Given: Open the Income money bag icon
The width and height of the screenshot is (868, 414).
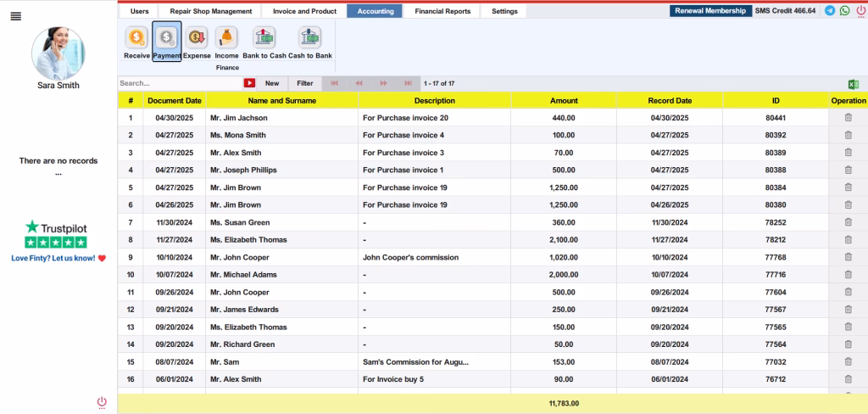Looking at the screenshot, I should click(226, 42).
